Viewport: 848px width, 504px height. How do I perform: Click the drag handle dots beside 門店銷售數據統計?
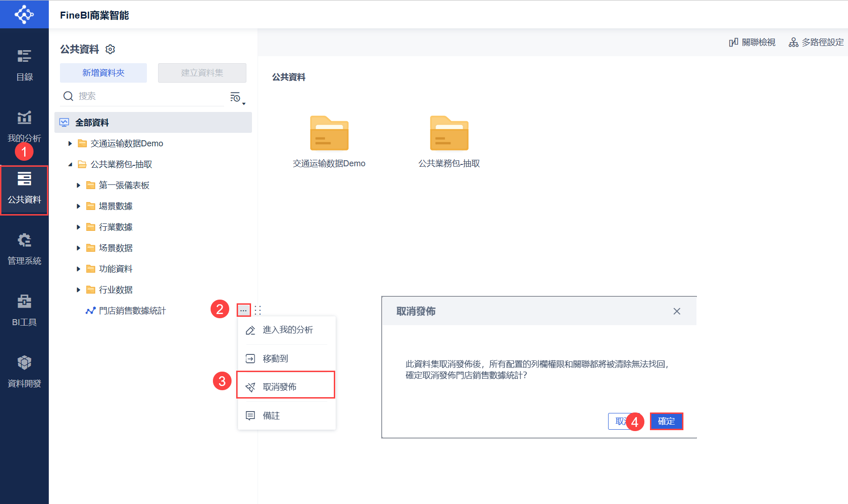tap(258, 310)
